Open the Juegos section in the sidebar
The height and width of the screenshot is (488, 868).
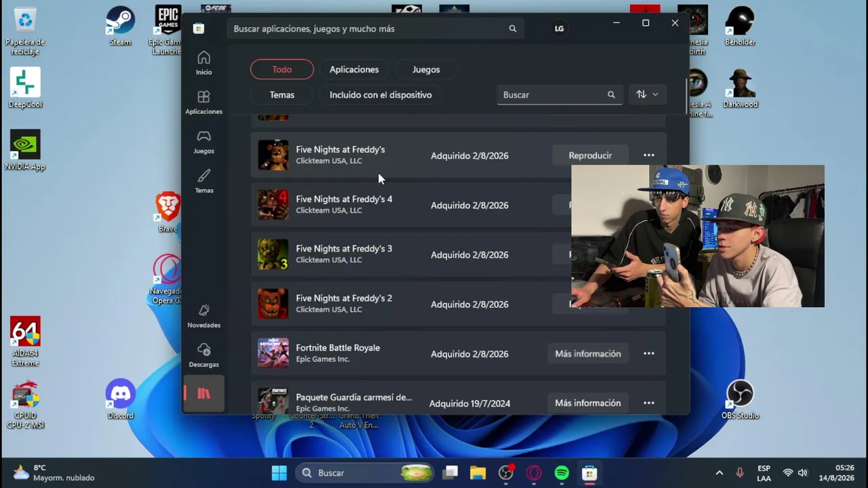[x=203, y=142]
